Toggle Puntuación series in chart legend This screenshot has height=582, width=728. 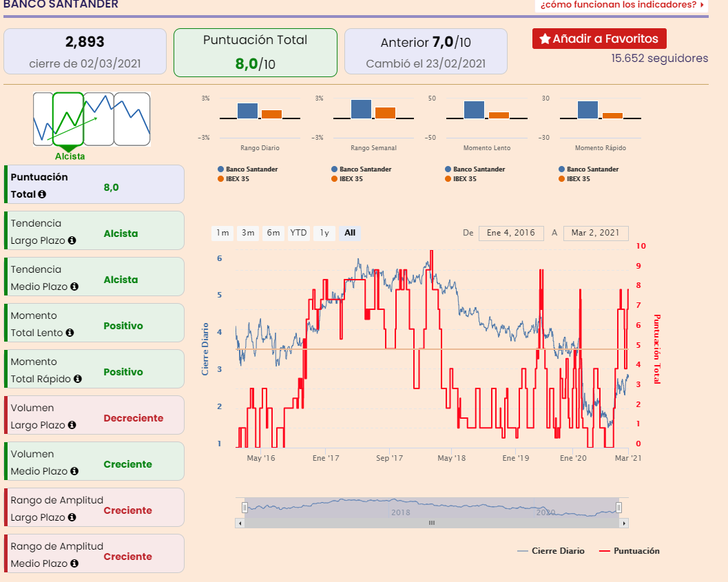[x=630, y=551]
